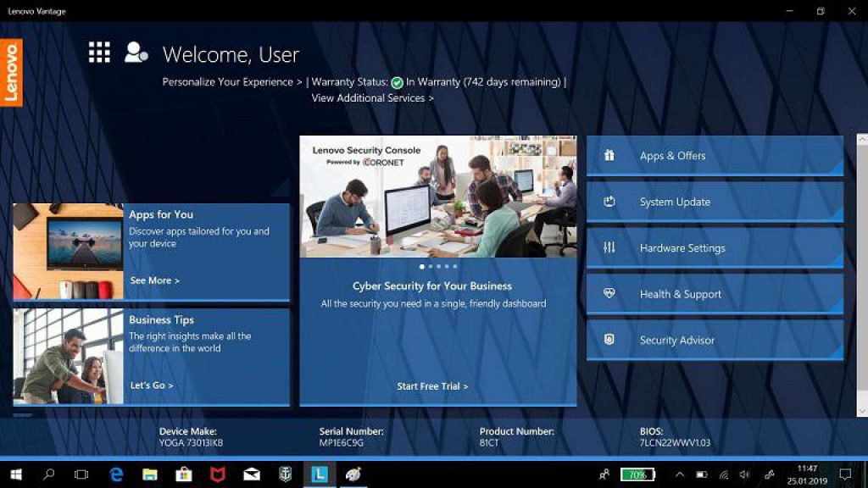868x488 pixels.
Task: Click the user profile icon
Action: coord(136,53)
